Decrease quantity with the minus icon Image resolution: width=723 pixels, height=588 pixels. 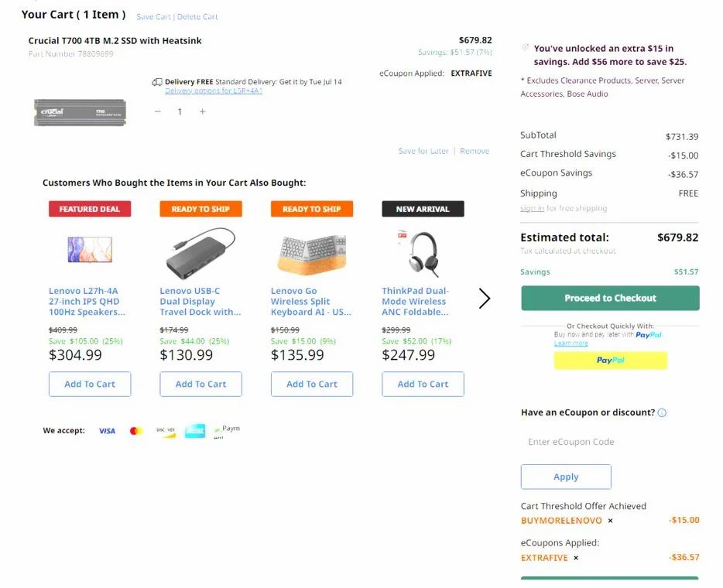click(158, 111)
